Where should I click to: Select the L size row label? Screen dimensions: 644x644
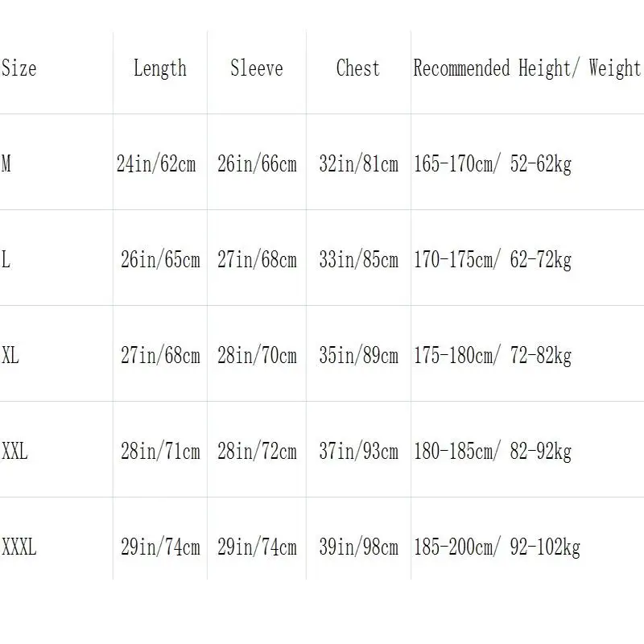click(x=6, y=259)
